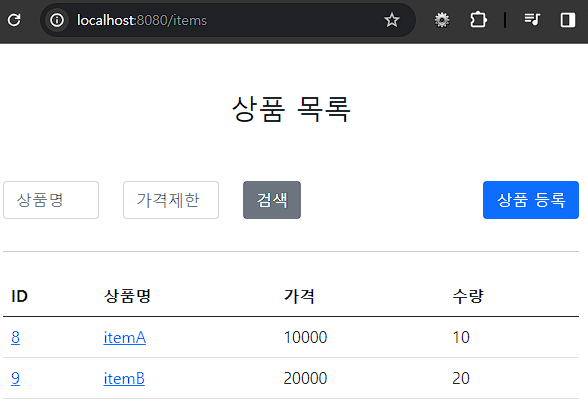This screenshot has height=405, width=588.
Task: Open the itemA product link
Action: (124, 338)
